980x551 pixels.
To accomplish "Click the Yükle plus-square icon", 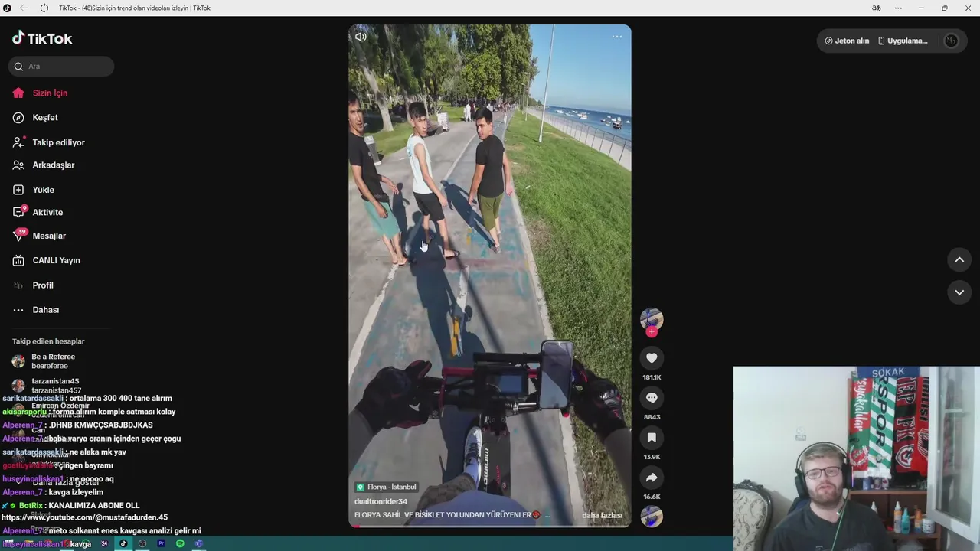I will point(18,190).
